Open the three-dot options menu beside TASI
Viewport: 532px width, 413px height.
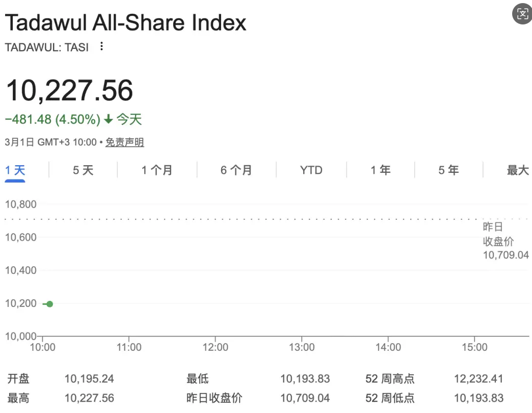pos(101,47)
